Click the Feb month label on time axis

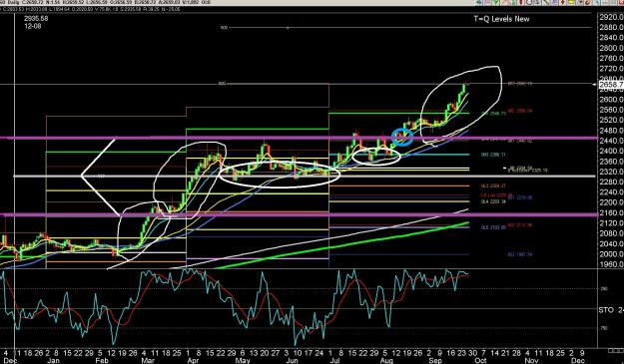coord(102,360)
